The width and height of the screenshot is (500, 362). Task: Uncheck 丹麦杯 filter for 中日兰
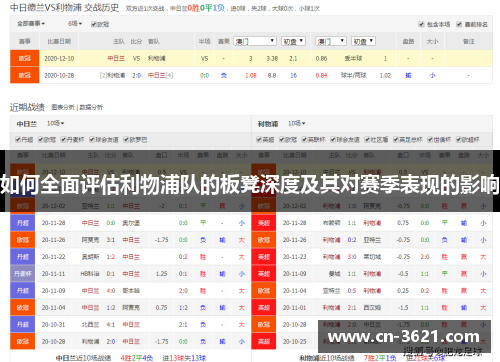coord(63,139)
